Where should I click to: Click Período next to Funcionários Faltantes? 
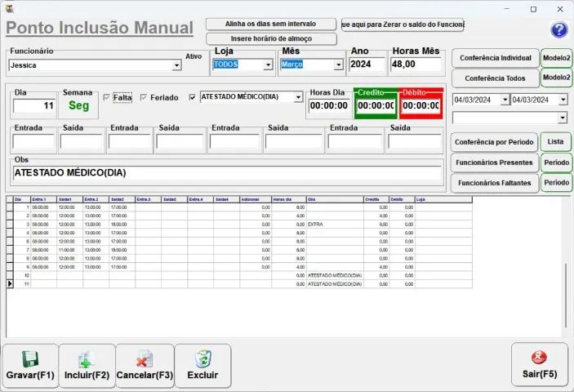556,182
